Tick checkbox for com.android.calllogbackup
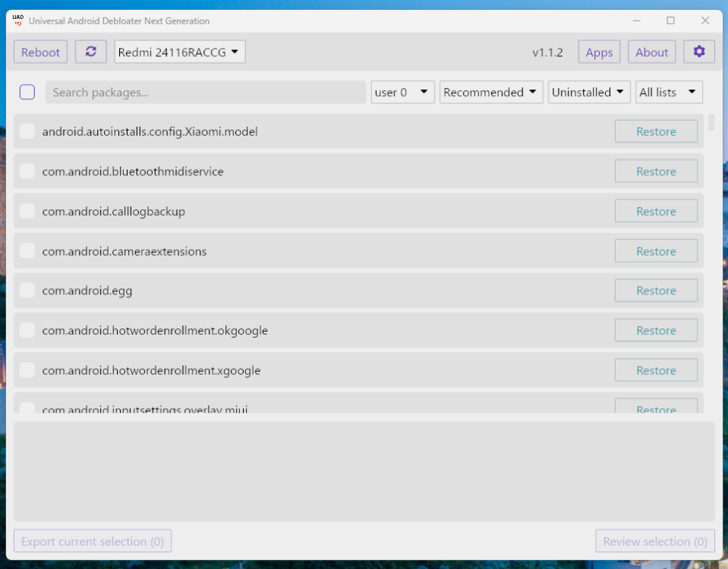 coord(27,212)
